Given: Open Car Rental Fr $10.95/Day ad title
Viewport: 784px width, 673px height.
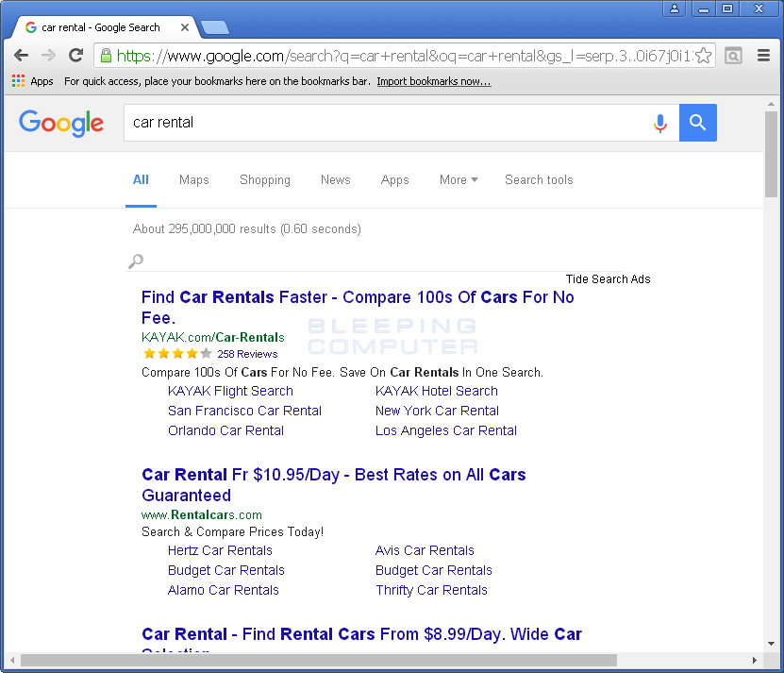Looking at the screenshot, I should (333, 485).
